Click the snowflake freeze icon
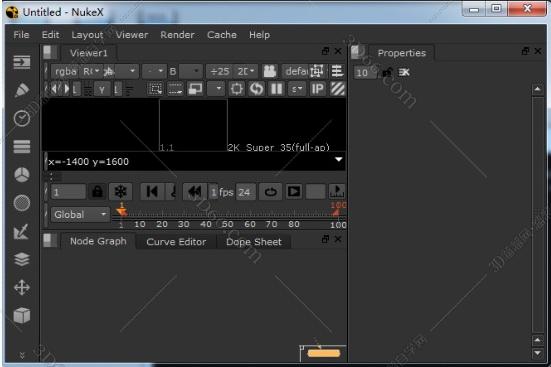This screenshot has height=367, width=551. coord(121,192)
